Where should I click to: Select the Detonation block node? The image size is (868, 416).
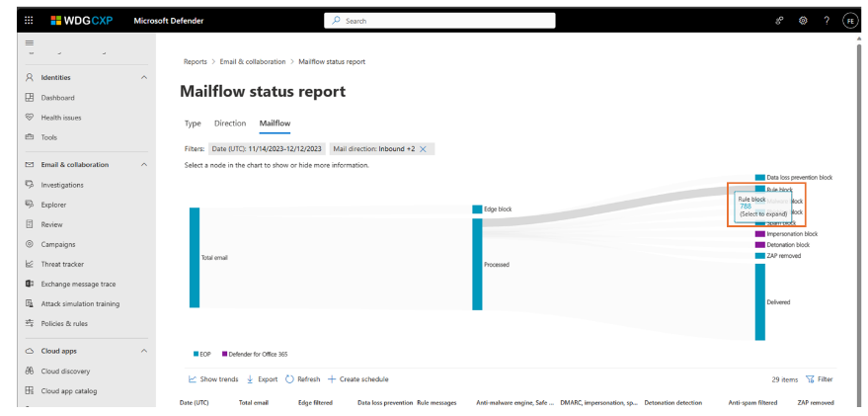(x=760, y=245)
